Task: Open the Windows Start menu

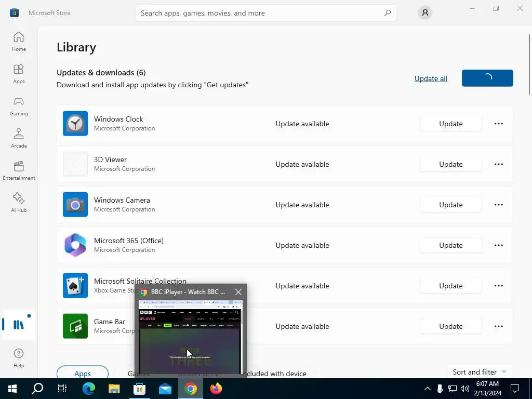Action: pos(12,389)
